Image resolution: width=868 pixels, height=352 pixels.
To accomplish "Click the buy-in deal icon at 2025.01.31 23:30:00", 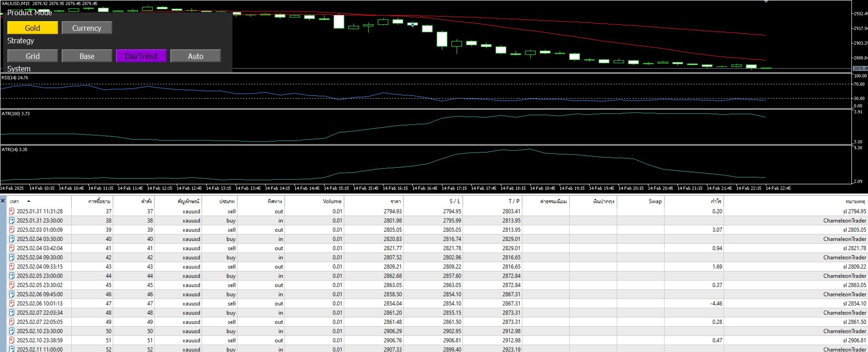I will point(12,221).
